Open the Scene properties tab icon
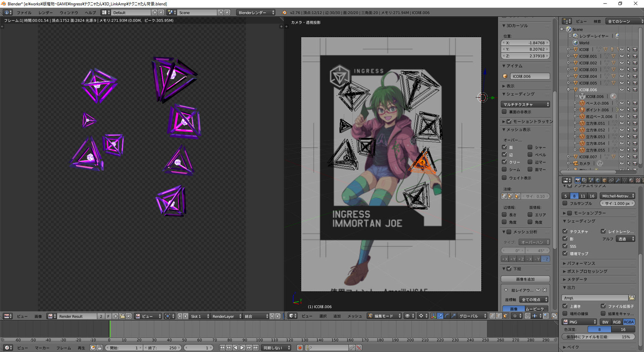644x352 pixels. click(591, 180)
